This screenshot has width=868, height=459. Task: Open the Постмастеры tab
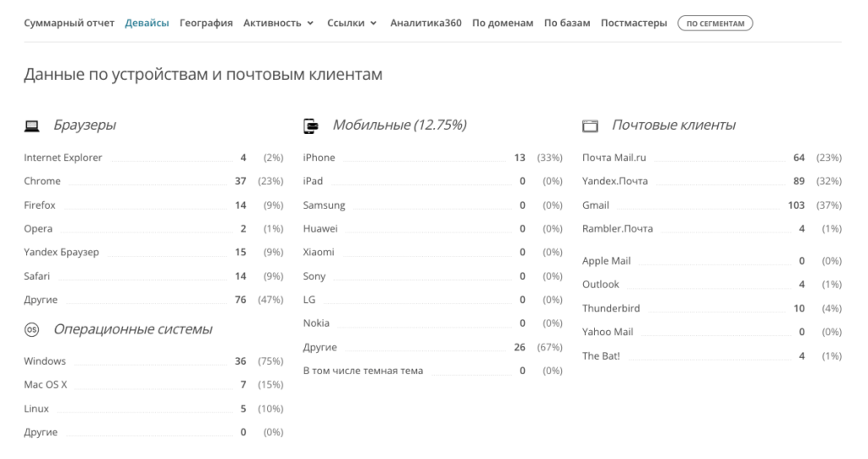pos(634,23)
